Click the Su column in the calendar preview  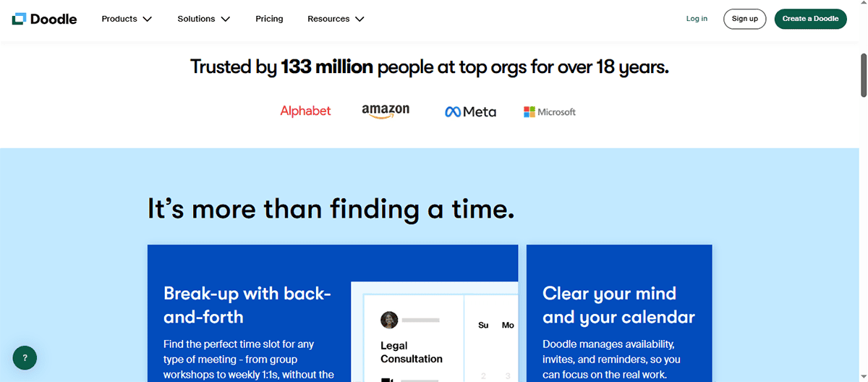(x=483, y=326)
